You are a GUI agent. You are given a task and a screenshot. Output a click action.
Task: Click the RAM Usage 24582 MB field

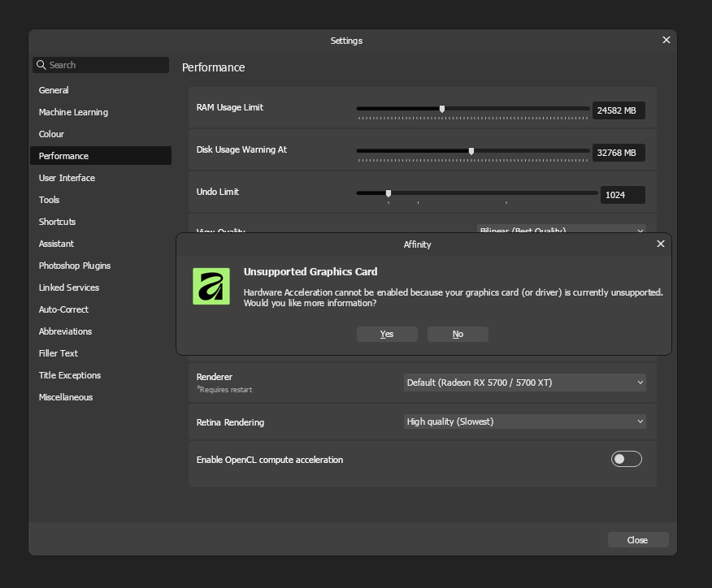point(618,110)
